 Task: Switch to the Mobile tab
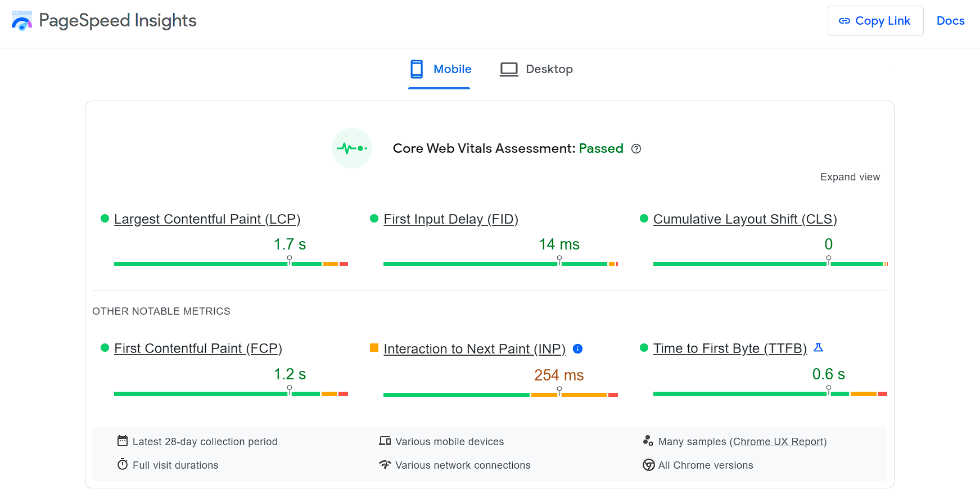click(439, 69)
